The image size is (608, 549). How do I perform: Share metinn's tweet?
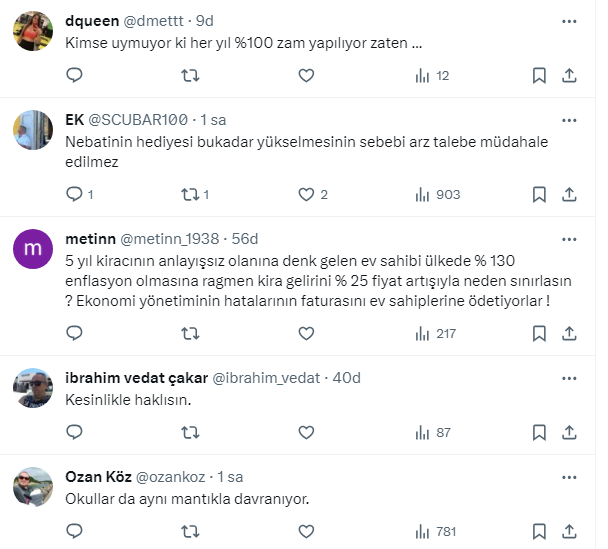(569, 332)
